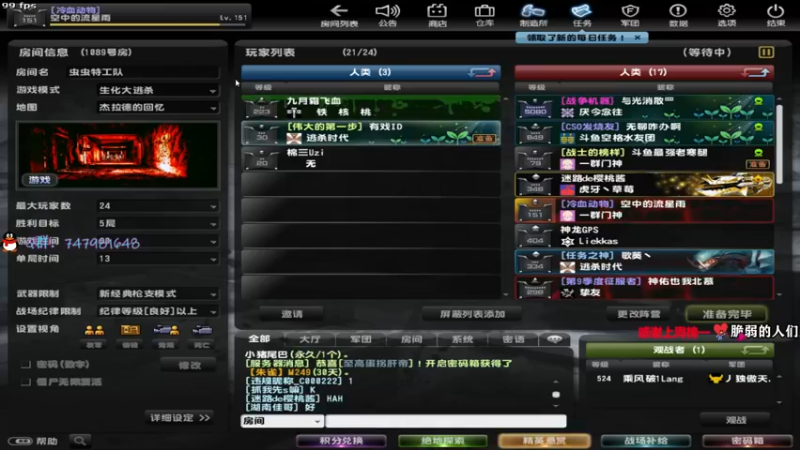Open the stats (数据) icon
Image resolution: width=800 pixels, height=450 pixels.
point(678,15)
